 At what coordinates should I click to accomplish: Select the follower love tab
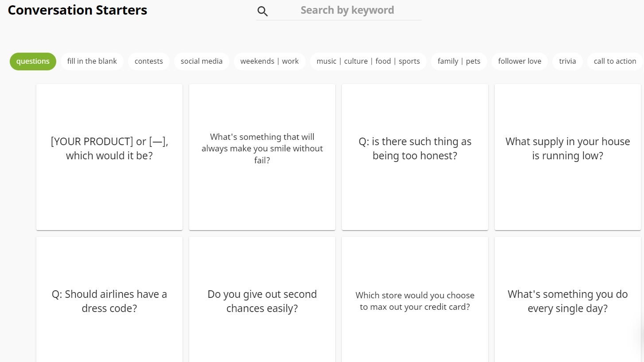(520, 62)
